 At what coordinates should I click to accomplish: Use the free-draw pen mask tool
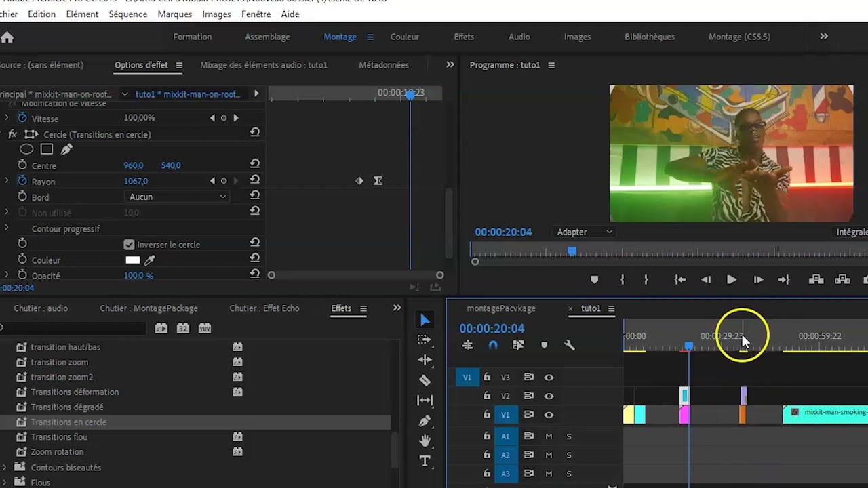[x=66, y=149]
